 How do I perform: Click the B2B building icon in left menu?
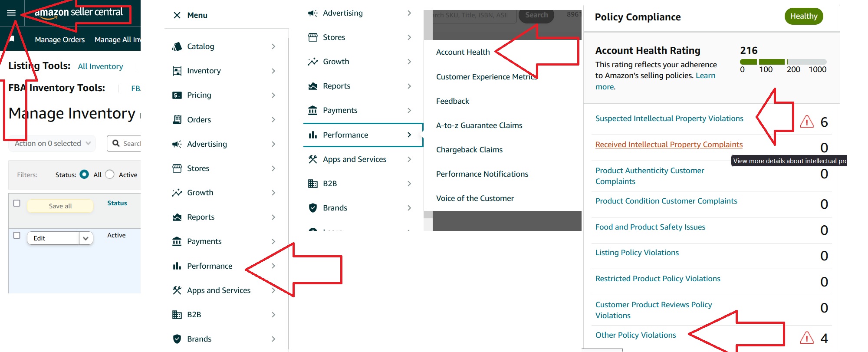pos(177,315)
